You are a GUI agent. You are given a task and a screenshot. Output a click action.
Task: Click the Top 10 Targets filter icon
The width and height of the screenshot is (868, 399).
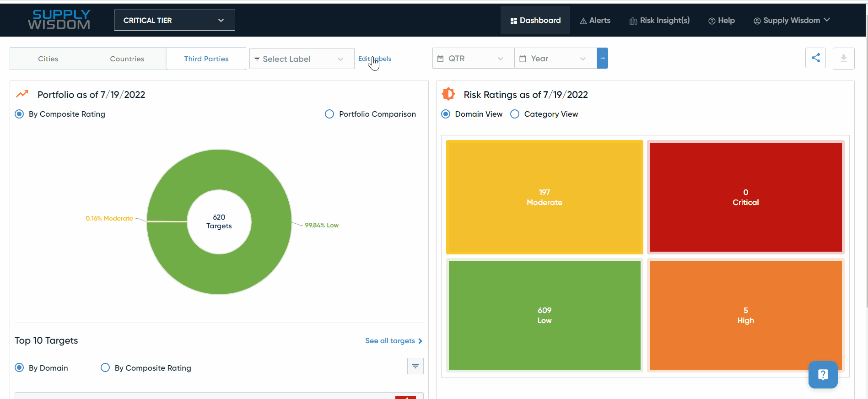click(x=415, y=366)
